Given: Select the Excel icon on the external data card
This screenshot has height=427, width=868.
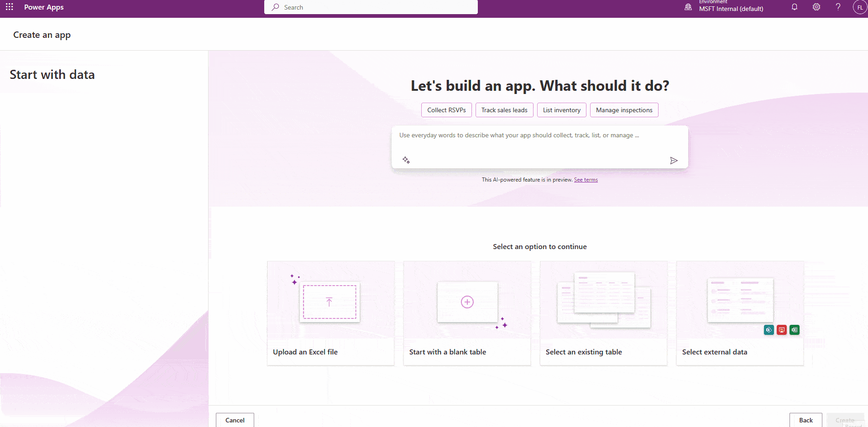Looking at the screenshot, I should 794,330.
